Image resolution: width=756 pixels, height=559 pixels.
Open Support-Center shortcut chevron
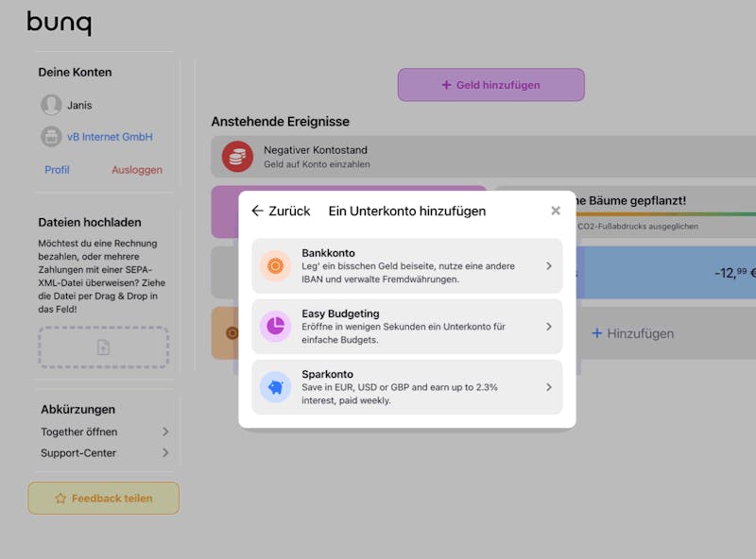coord(165,453)
